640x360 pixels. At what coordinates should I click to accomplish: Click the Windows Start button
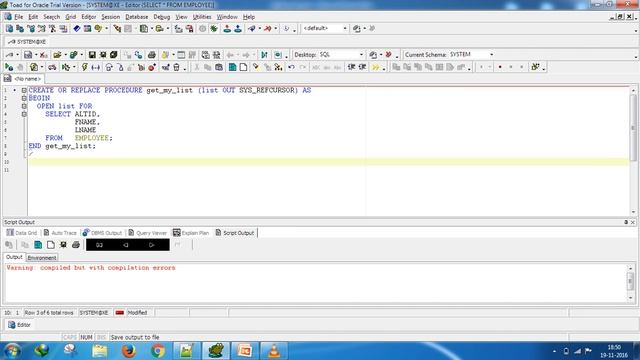(12, 351)
